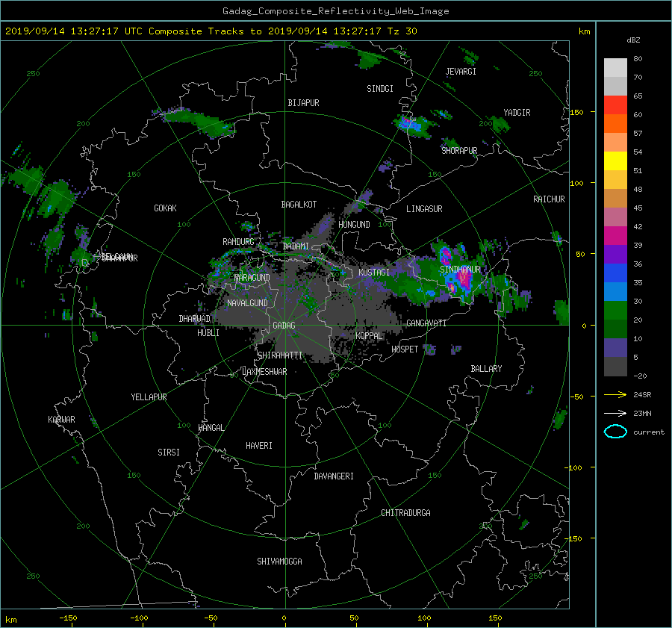Click the DAVANGERI city label
672x628 pixels.
click(334, 476)
